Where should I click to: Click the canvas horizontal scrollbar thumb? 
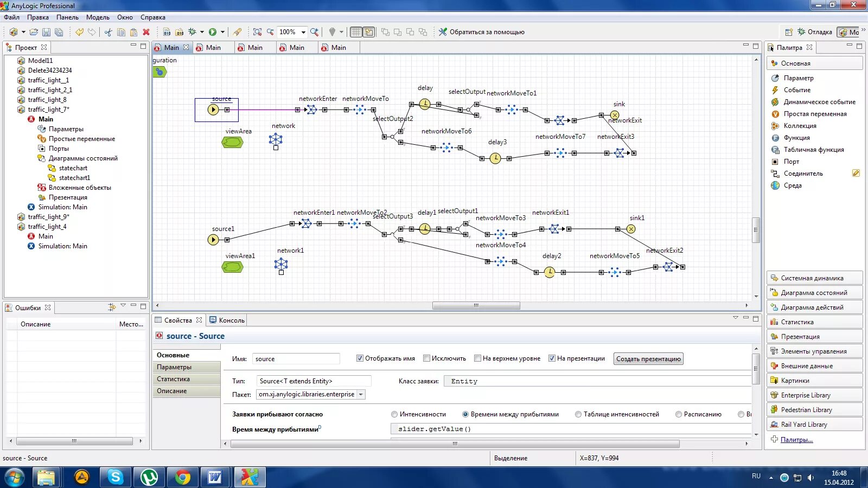476,306
